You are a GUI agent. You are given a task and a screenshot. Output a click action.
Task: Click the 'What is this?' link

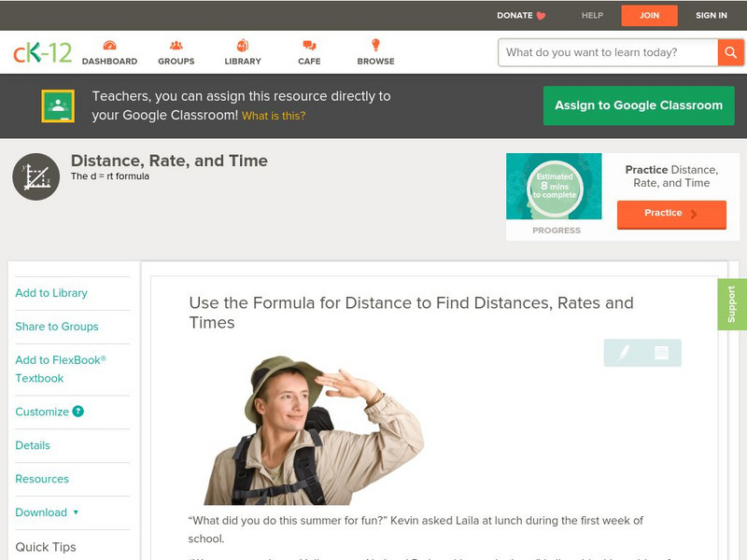click(x=274, y=116)
